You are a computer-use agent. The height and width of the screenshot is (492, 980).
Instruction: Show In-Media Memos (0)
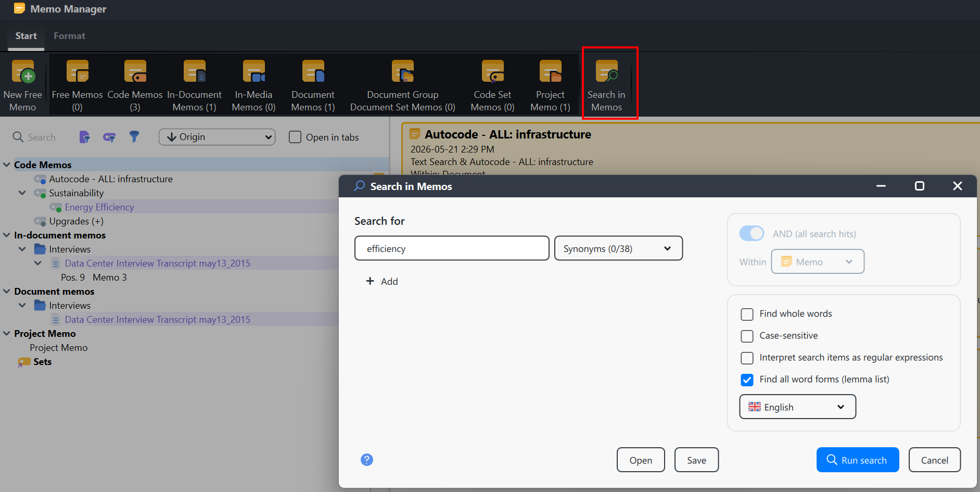253,86
